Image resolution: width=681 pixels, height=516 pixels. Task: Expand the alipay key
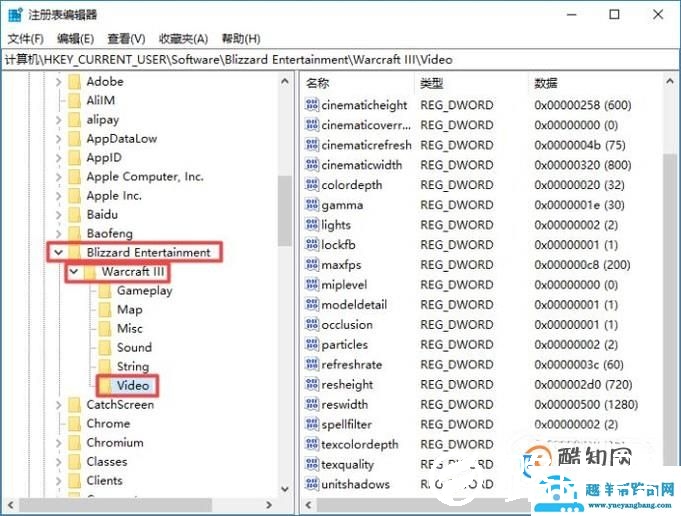(59, 119)
